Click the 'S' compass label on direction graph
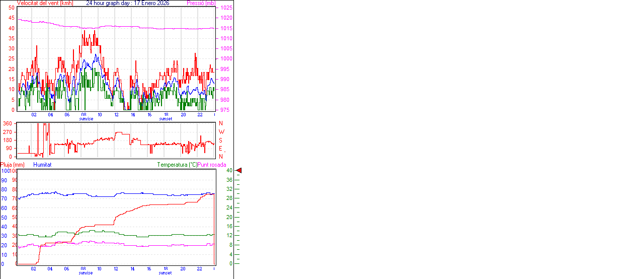The width and height of the screenshot is (644, 279). point(220,140)
